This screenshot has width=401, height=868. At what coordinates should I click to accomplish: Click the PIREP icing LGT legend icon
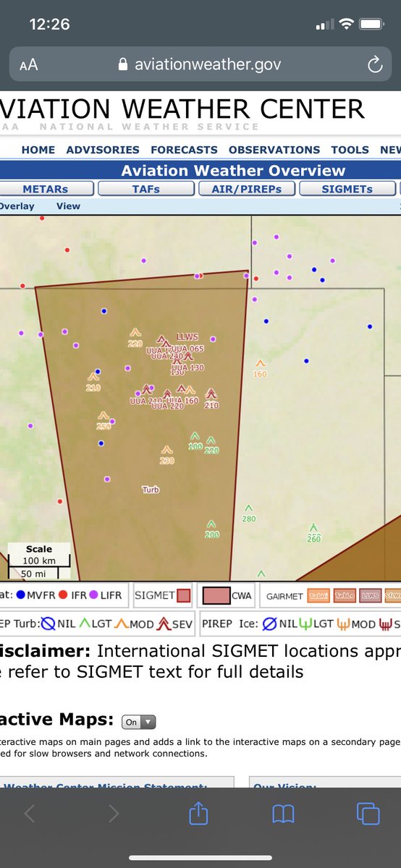[x=305, y=623]
